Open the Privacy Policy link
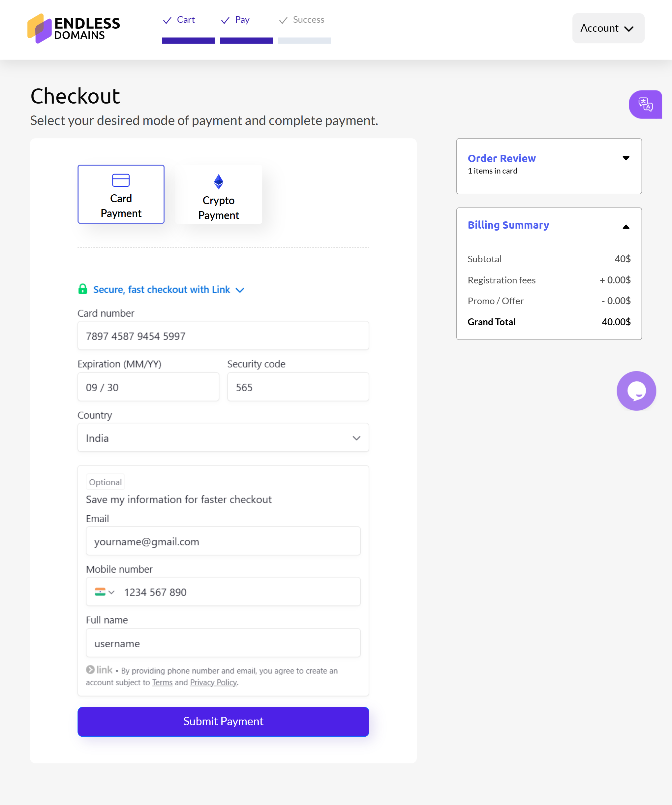The height and width of the screenshot is (805, 672). (x=213, y=682)
